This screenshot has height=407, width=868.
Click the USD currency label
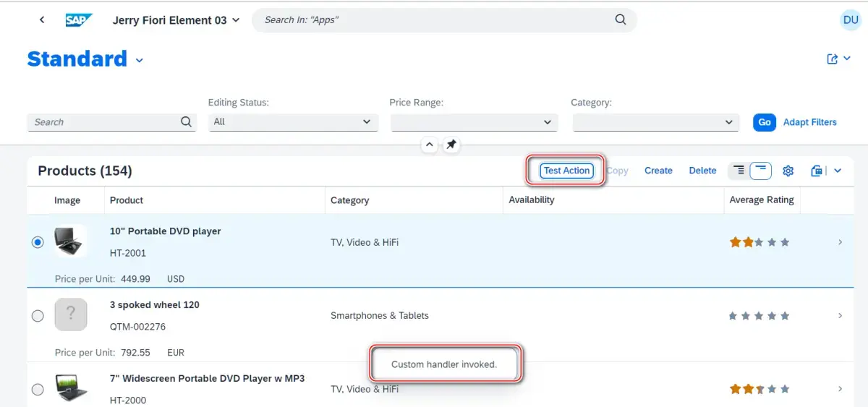click(176, 279)
